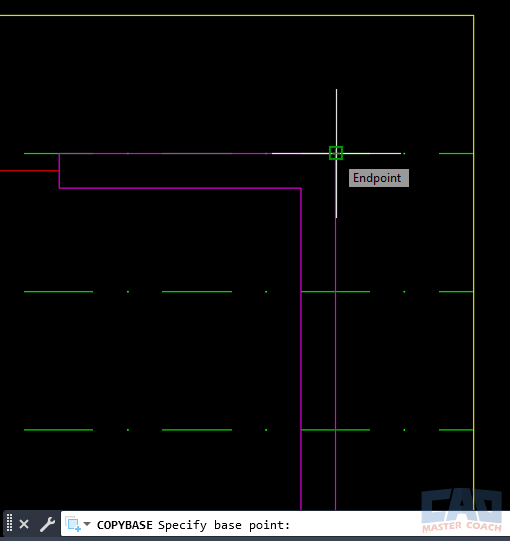This screenshot has height=541, width=510.
Task: Click in the command line input field
Action: tap(285, 524)
